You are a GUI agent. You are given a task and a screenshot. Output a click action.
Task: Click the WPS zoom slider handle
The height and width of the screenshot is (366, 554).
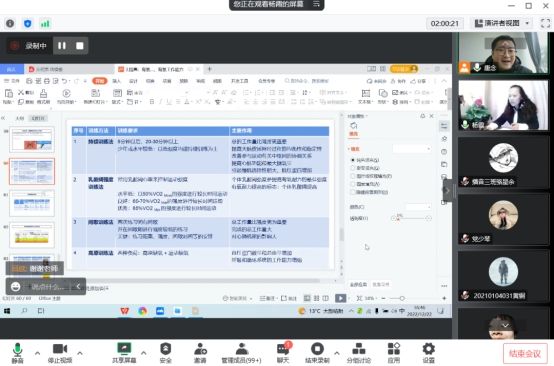(402, 299)
